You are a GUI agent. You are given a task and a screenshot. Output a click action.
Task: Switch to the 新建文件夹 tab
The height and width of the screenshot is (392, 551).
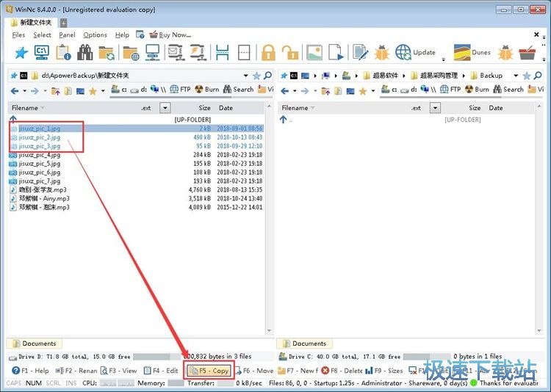[x=32, y=23]
